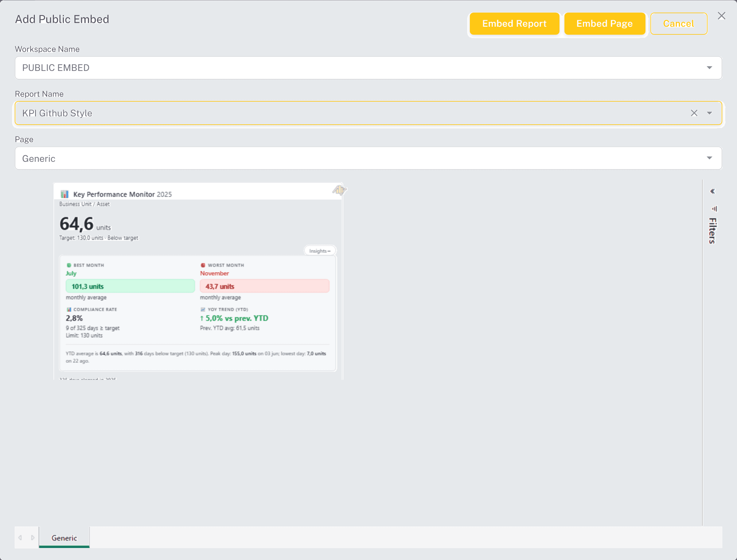737x560 pixels.
Task: Collapse the Insights toggle pill
Action: (320, 251)
